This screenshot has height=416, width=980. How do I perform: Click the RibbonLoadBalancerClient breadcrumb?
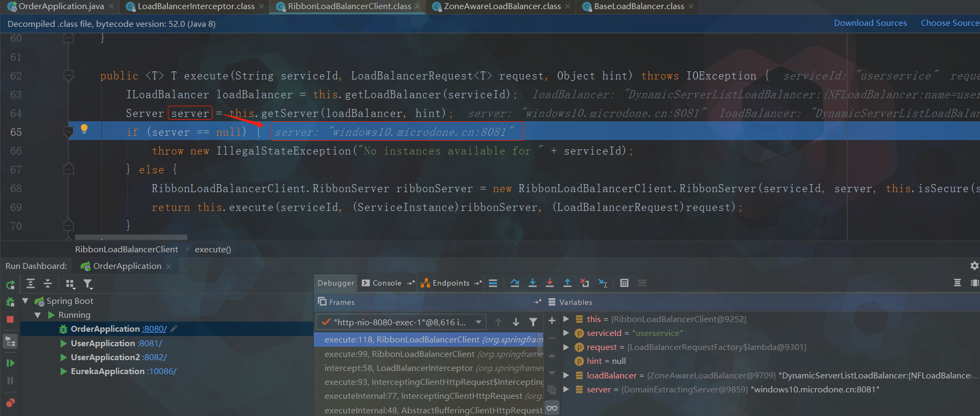pyautogui.click(x=127, y=250)
